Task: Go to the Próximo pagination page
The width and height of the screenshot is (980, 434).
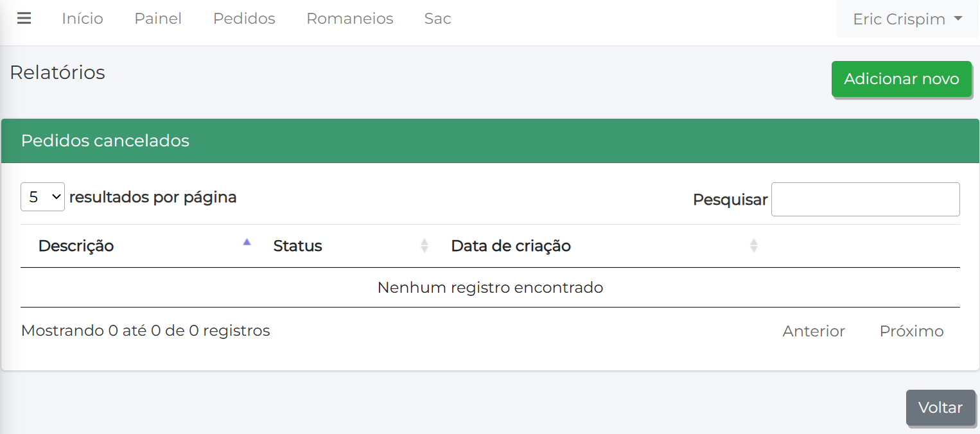Action: pyautogui.click(x=911, y=331)
